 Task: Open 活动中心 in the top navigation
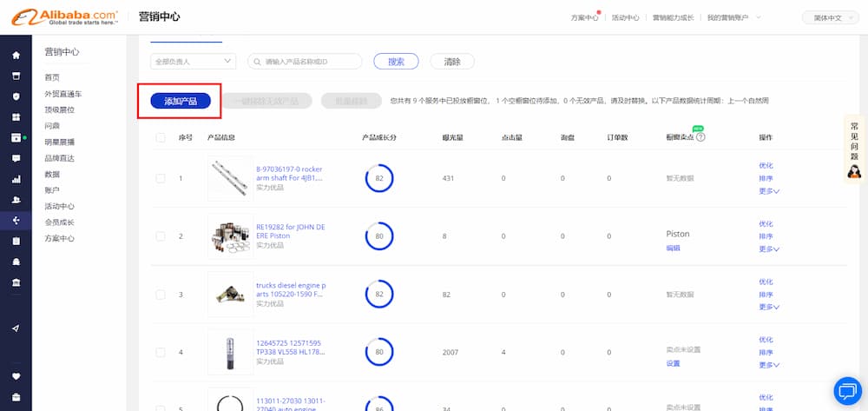pyautogui.click(x=626, y=17)
